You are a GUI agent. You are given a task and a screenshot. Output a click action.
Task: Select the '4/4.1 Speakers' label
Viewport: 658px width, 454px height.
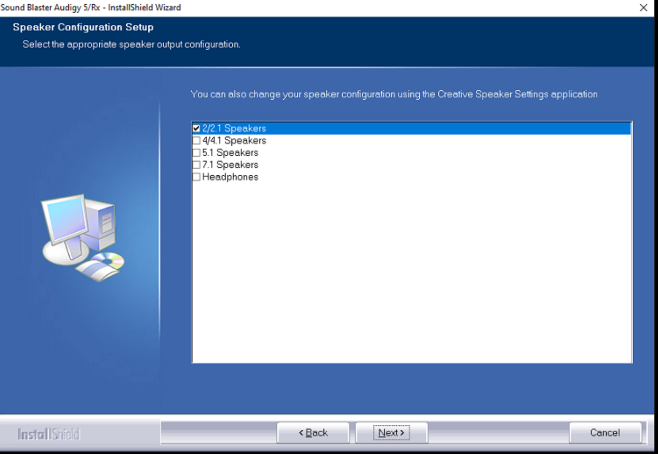coord(234,141)
